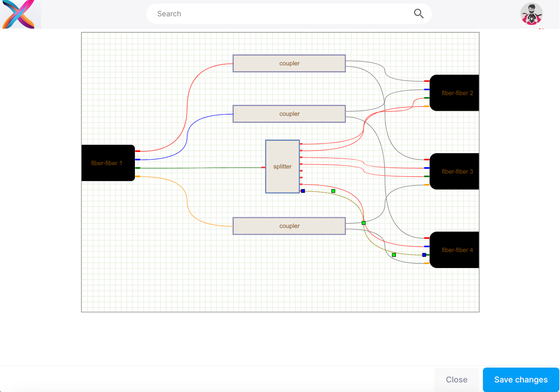560x392 pixels.
Task: Select the blue handle near fiber-fiber 4
Action: pos(424,255)
